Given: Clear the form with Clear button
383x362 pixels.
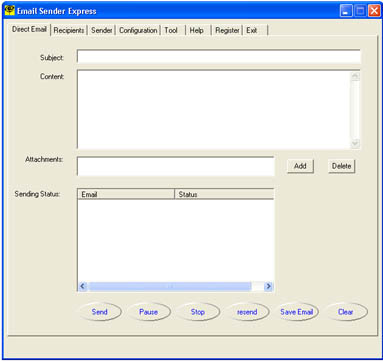Looking at the screenshot, I should (346, 312).
